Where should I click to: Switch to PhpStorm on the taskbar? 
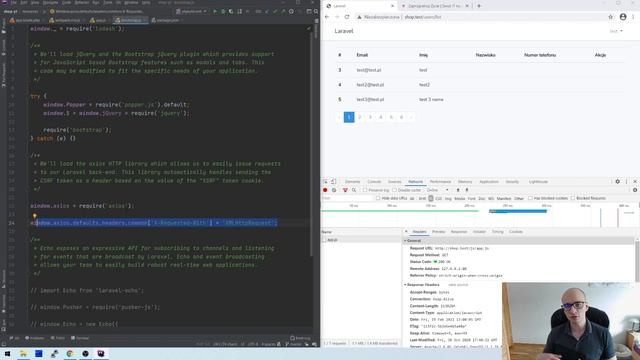tap(101, 353)
